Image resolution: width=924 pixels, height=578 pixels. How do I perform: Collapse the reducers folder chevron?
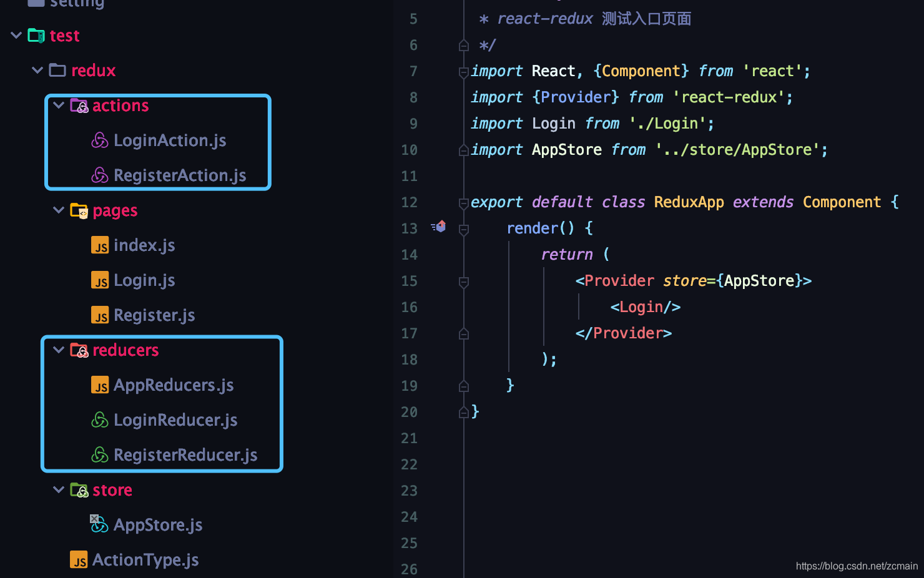[59, 350]
